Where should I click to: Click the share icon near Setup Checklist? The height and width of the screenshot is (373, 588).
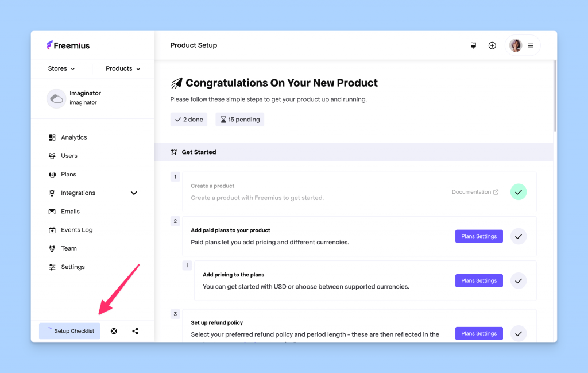pyautogui.click(x=135, y=330)
